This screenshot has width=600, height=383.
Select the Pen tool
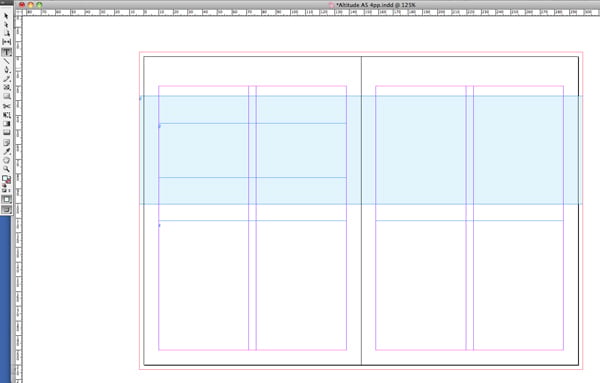pyautogui.click(x=6, y=70)
